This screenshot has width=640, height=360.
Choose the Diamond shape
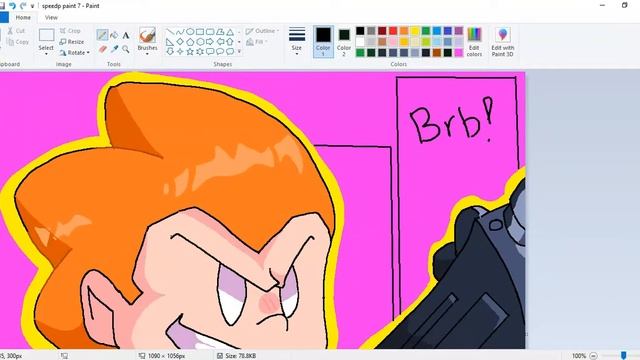point(180,42)
